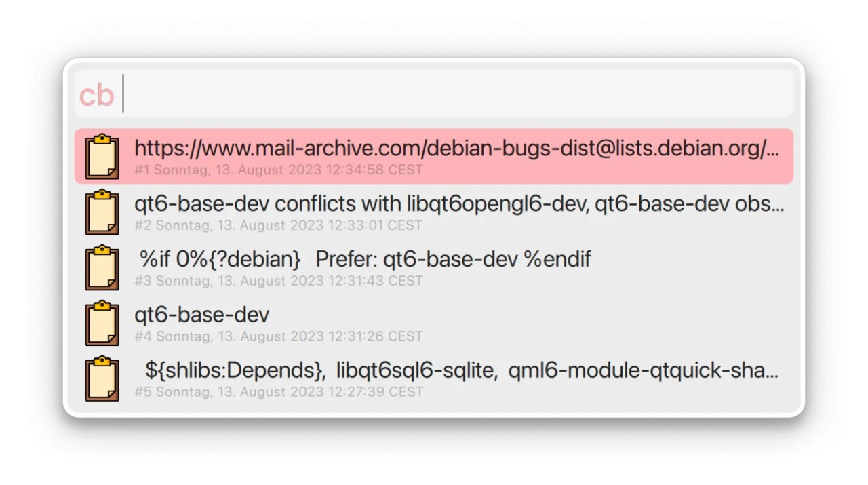
Task: Click the 'cb' trigger text in query box
Action: pyautogui.click(x=96, y=95)
